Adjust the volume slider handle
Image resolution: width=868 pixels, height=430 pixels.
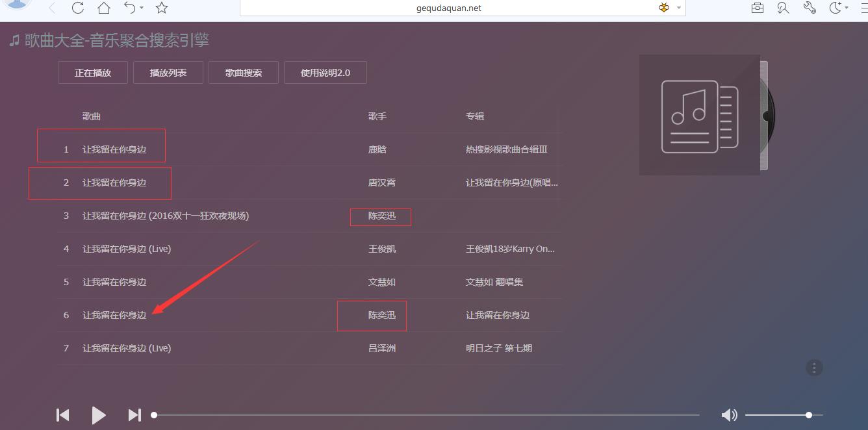tap(808, 414)
